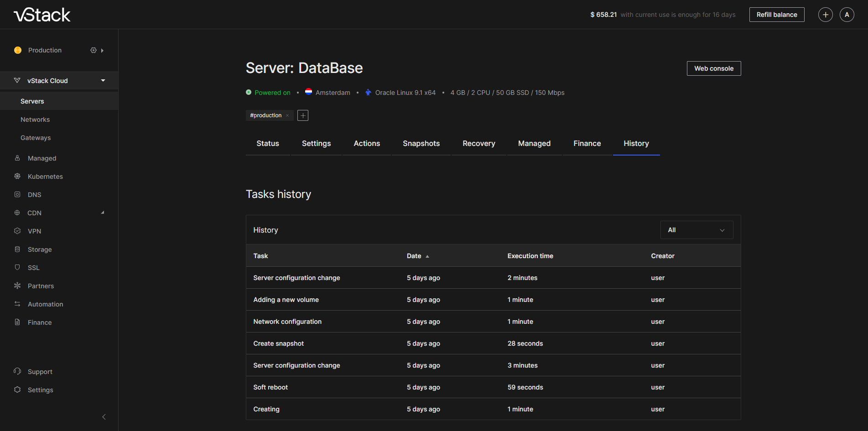Switch to the Snapshots tab
This screenshot has width=868, height=431.
pos(421,144)
